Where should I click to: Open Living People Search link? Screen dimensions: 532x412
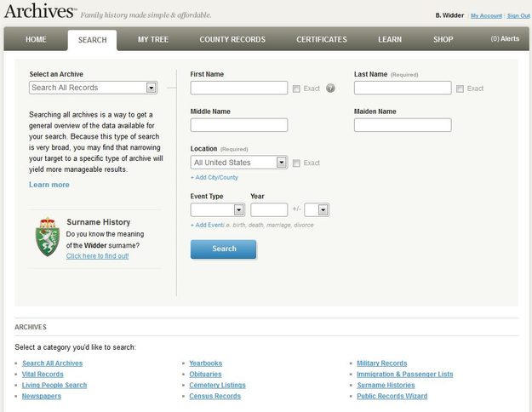point(54,385)
